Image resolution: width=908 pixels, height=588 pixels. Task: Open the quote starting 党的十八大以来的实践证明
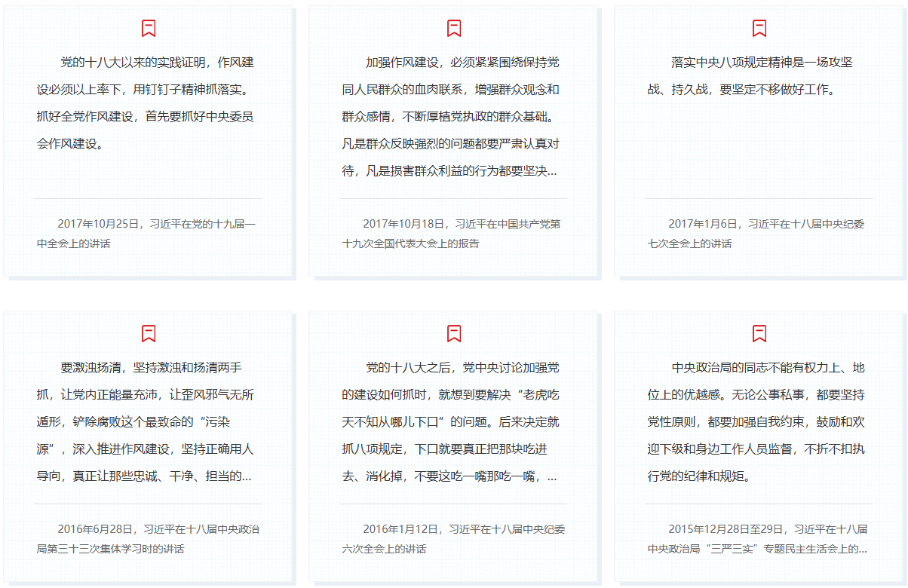(x=148, y=103)
